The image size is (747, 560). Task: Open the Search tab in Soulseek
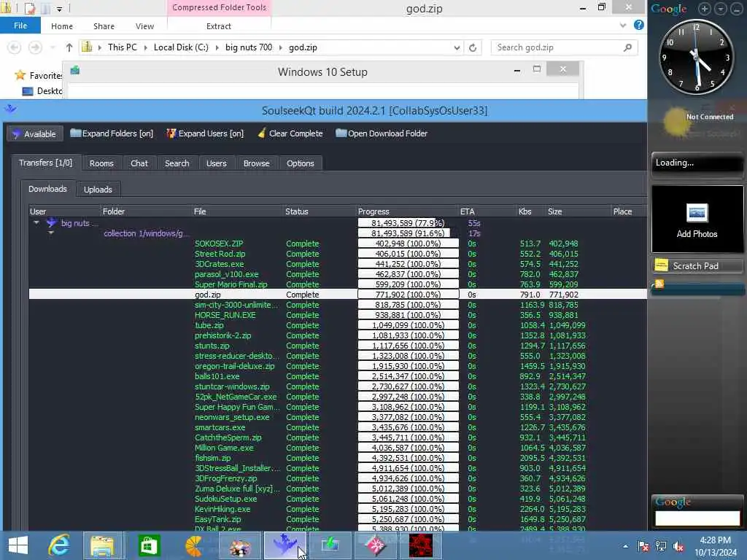pyautogui.click(x=177, y=163)
